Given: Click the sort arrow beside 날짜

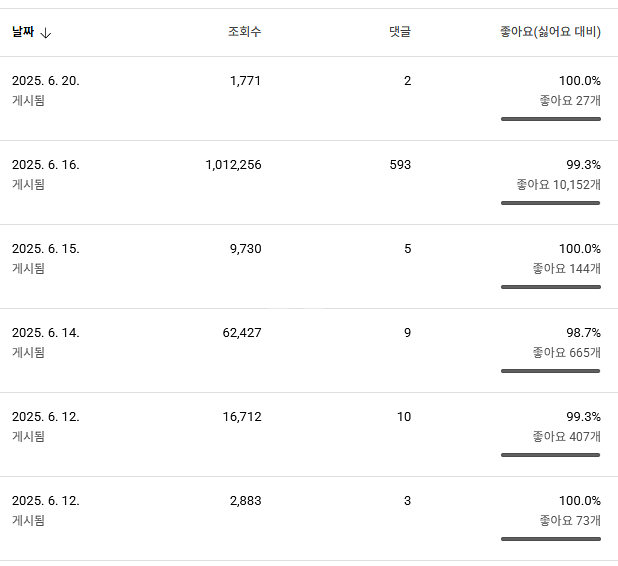Looking at the screenshot, I should (x=46, y=33).
